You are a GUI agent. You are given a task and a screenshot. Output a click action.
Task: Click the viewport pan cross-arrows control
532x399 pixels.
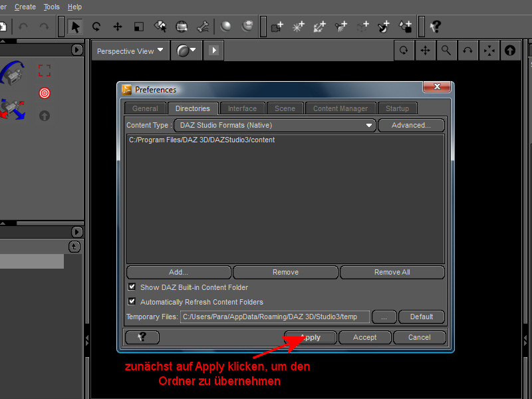[x=425, y=51]
